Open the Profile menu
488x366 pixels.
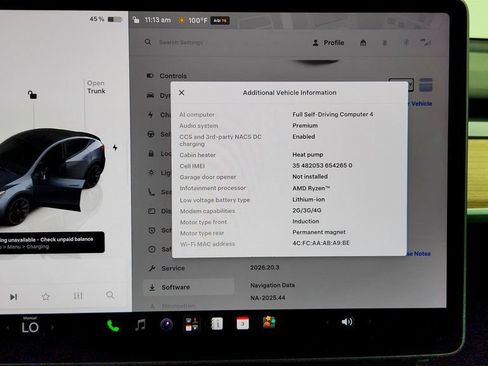[328, 43]
